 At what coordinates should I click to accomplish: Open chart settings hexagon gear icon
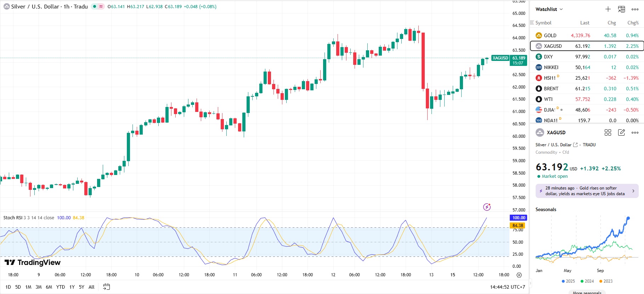(x=519, y=275)
